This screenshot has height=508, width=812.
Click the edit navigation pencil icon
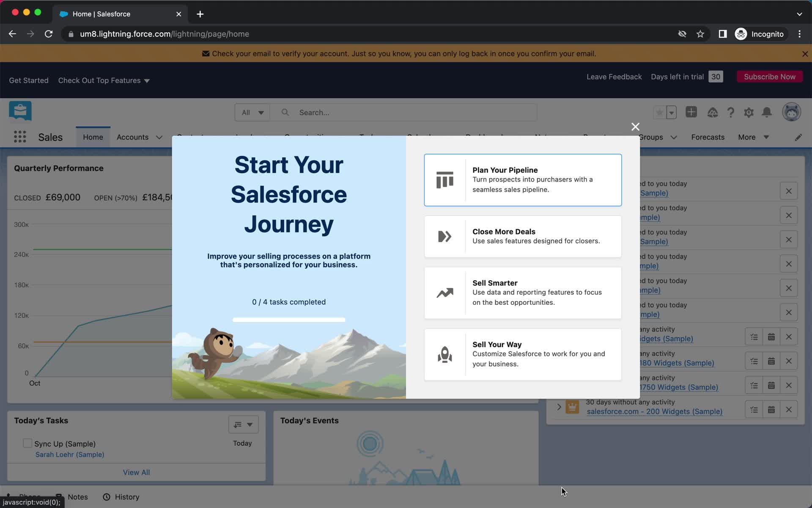point(798,137)
